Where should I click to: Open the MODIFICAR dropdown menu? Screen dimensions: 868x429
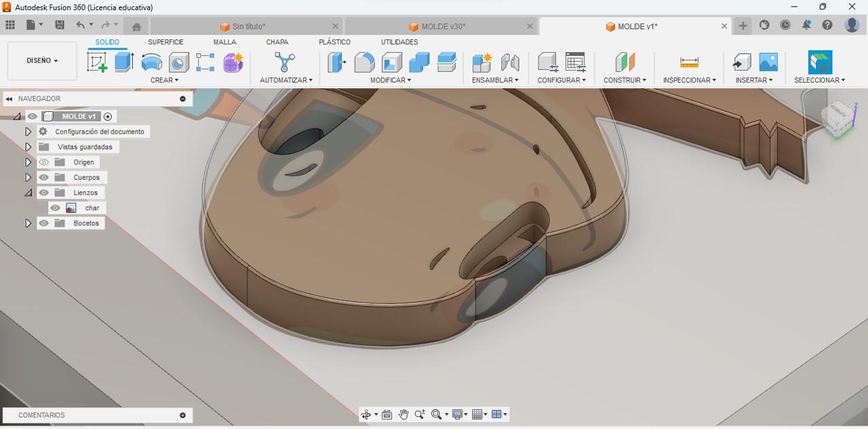(x=391, y=80)
